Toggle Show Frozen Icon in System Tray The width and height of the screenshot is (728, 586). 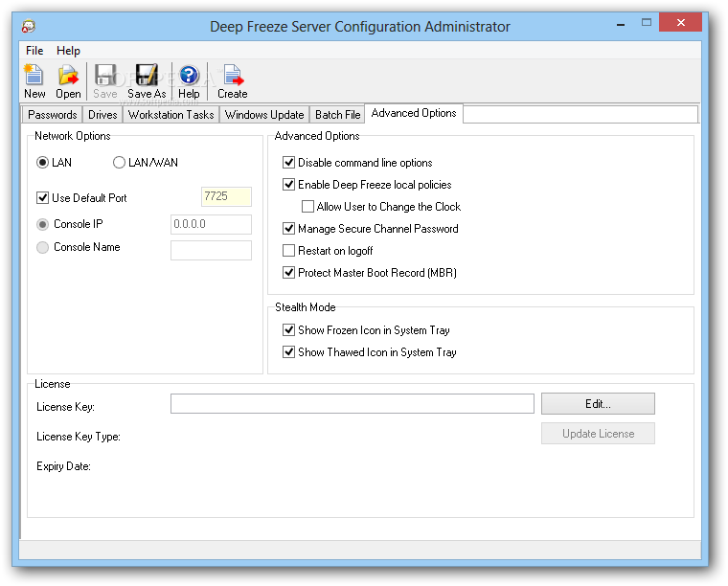[x=288, y=330]
